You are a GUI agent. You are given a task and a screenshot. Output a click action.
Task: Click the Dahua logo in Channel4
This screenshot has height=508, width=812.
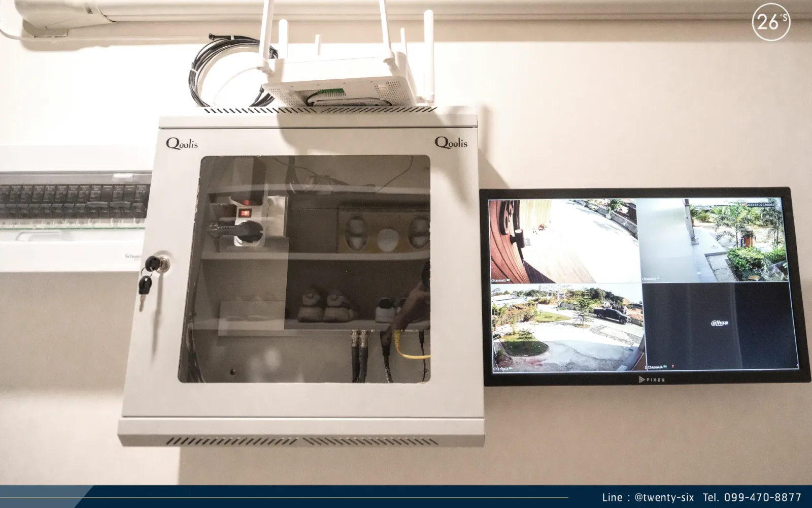(719, 323)
